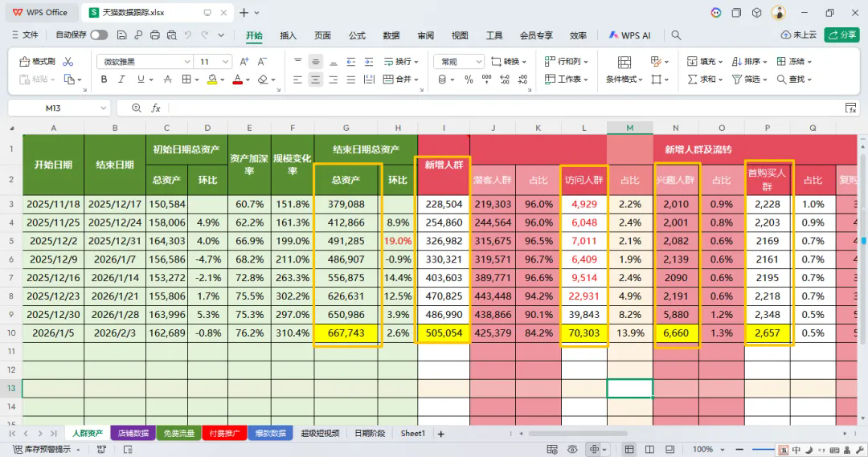Click the increase font size icon

(244, 62)
